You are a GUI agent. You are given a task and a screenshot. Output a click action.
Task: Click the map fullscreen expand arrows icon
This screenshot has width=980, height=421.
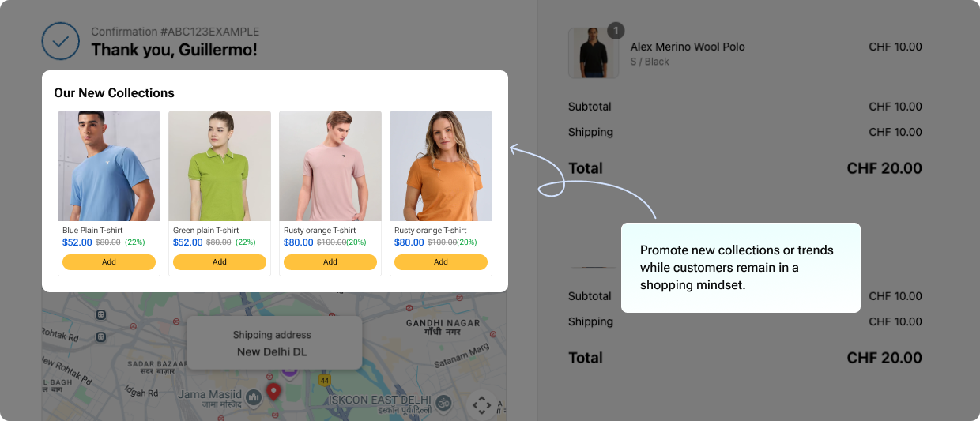tap(481, 405)
